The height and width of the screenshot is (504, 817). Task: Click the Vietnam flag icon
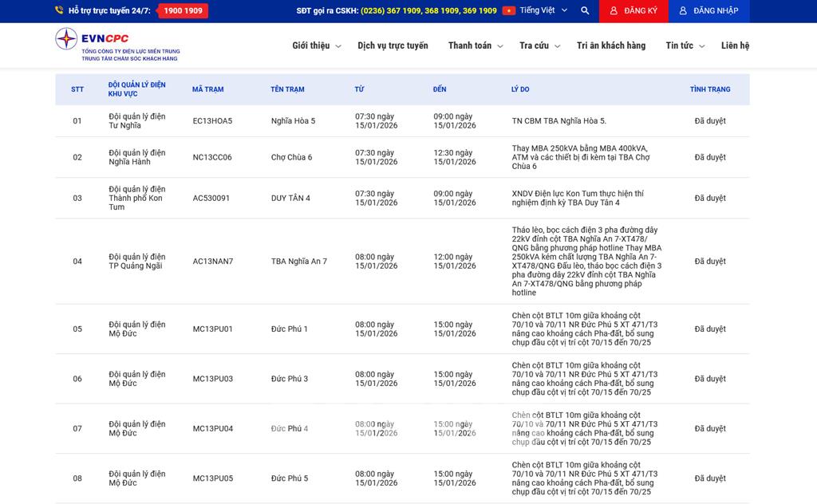(509, 11)
